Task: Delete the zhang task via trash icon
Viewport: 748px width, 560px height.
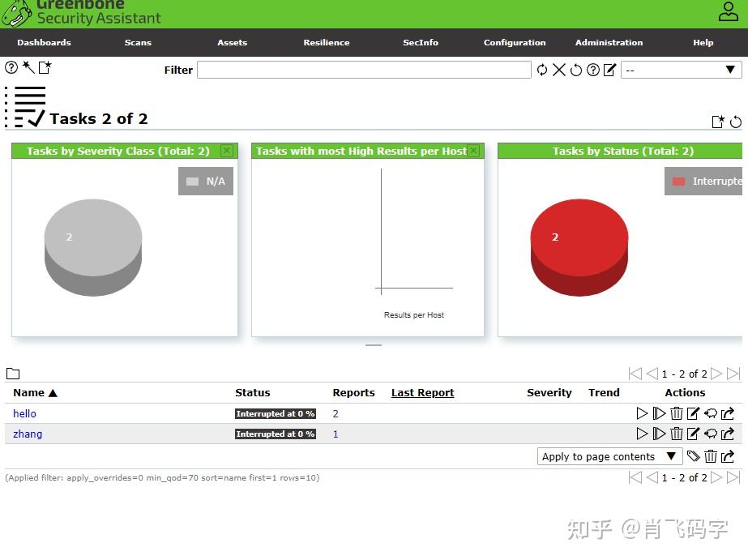Action: [676, 434]
